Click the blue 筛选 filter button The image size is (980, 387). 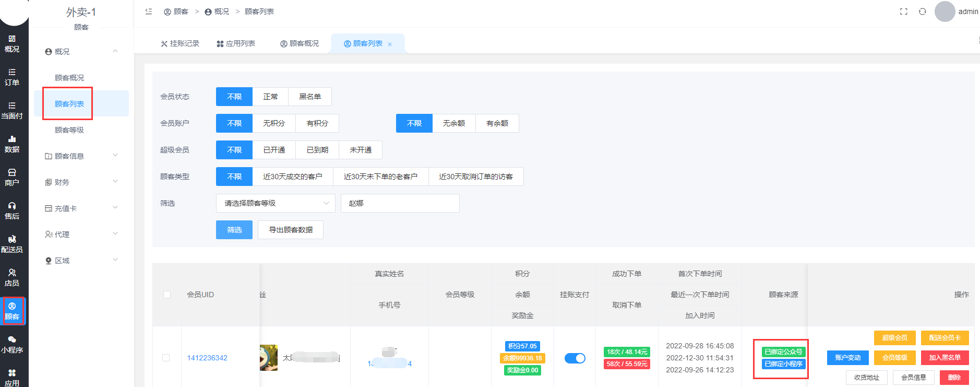pos(234,230)
